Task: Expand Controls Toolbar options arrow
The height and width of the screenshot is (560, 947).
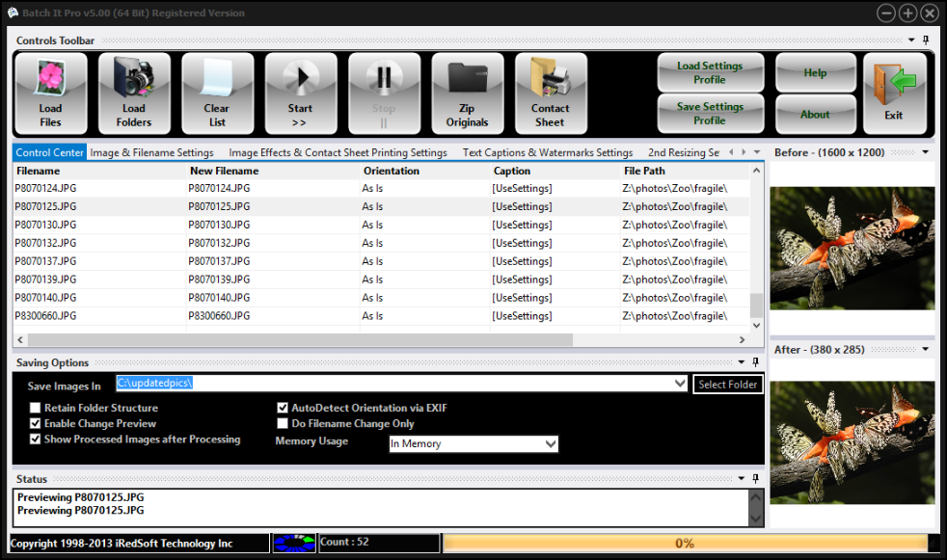Action: (911, 40)
